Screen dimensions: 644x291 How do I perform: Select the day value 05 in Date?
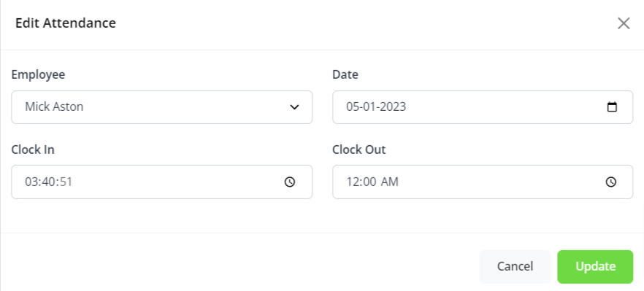353,107
